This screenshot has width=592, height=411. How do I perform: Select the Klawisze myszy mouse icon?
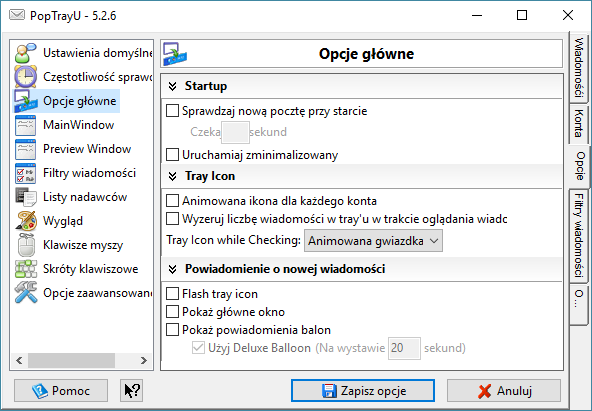click(26, 245)
